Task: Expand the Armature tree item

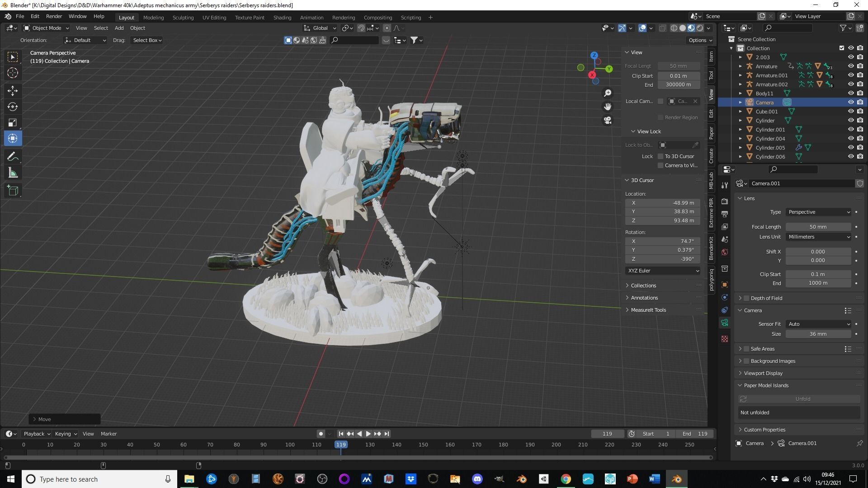Action: coord(741,66)
